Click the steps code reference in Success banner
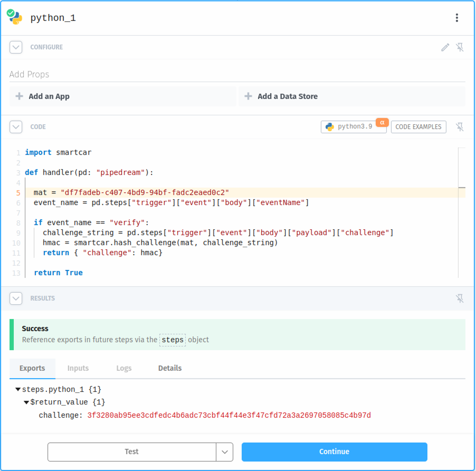 pyautogui.click(x=172, y=340)
